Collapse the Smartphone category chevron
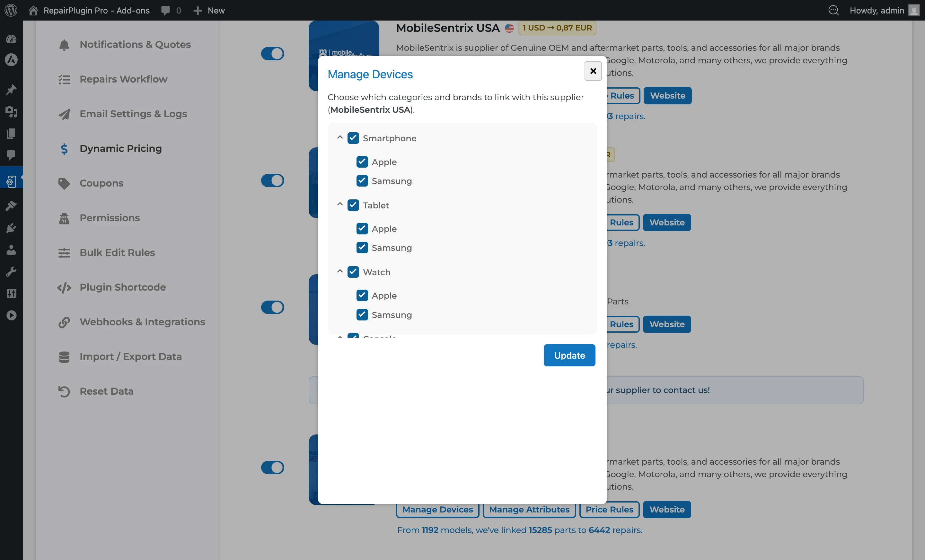This screenshot has height=560, width=925. 340,138
